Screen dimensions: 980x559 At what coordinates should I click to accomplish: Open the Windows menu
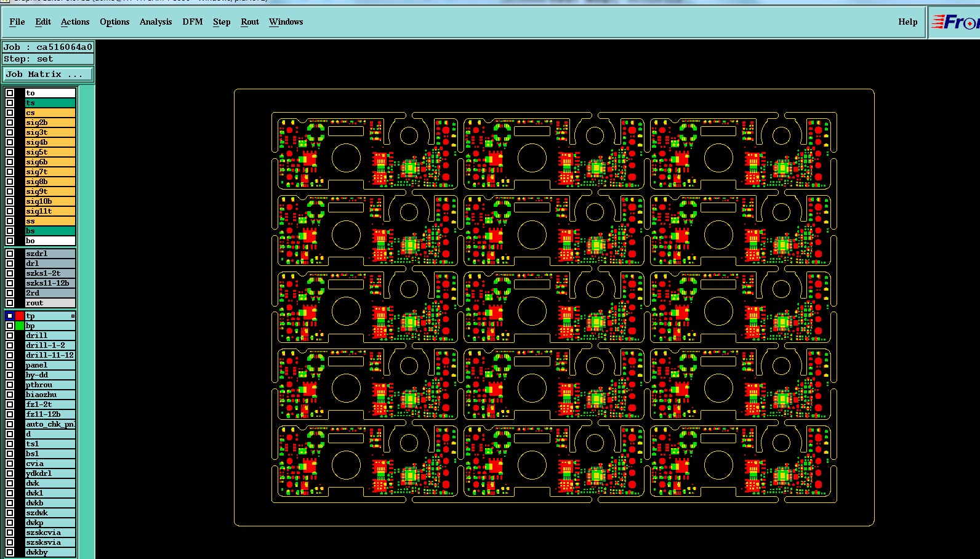(x=286, y=22)
